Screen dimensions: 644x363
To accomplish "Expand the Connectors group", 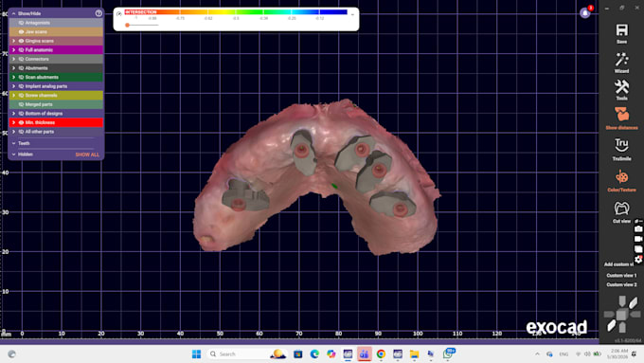I will click(13, 59).
